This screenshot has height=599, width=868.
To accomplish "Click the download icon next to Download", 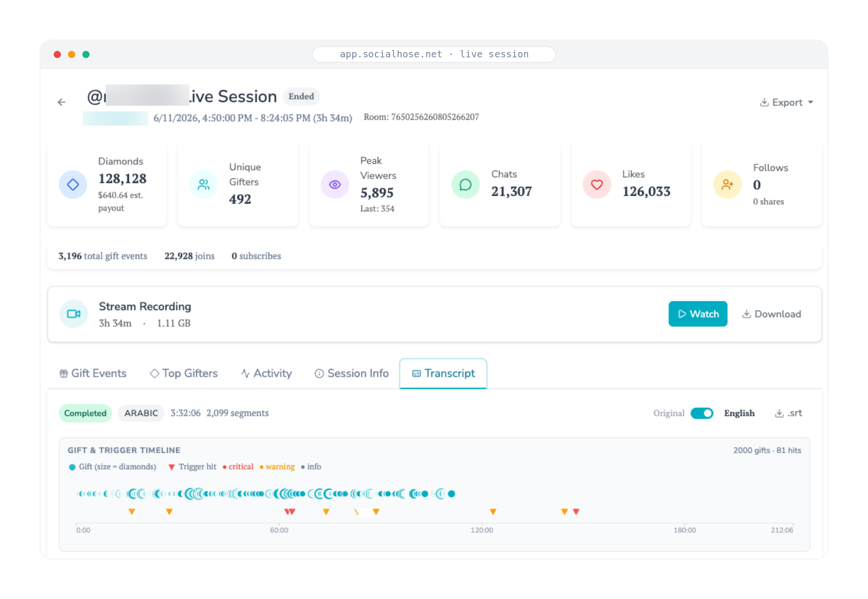I will [746, 314].
